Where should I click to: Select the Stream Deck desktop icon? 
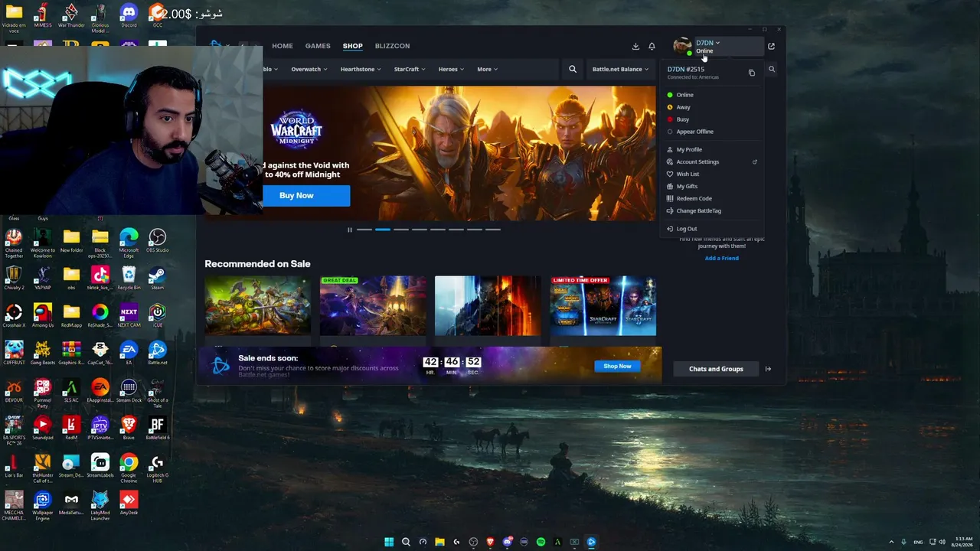click(129, 391)
